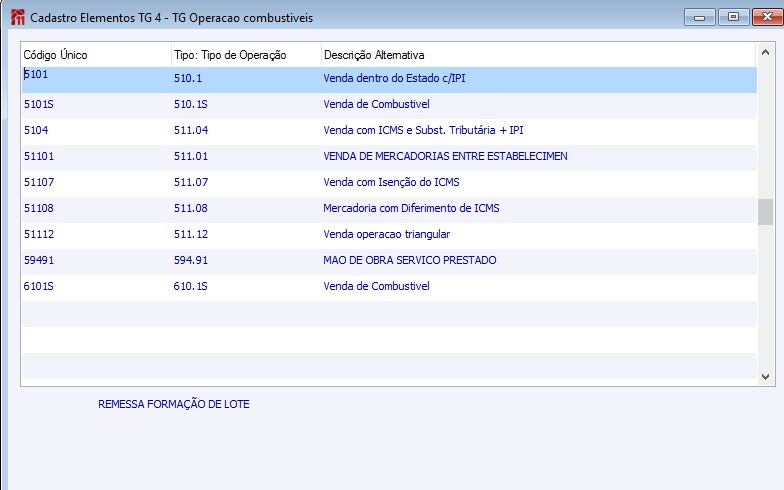Select 'Mercadoria com Diferimento de ICMS' description
Viewport: 784px width, 490px height.
pyautogui.click(x=411, y=208)
